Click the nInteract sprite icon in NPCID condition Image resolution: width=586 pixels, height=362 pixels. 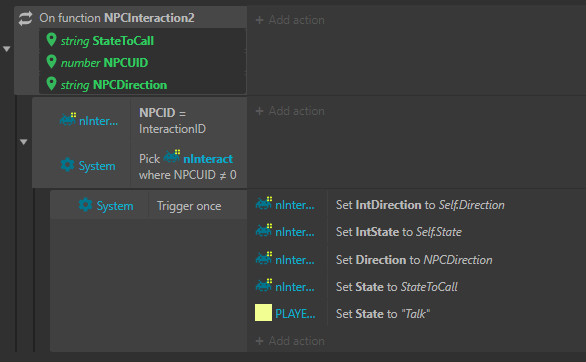[x=68, y=119]
